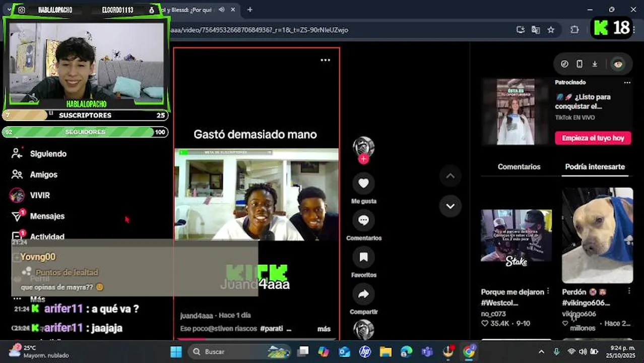Open VIVIR live section in sidebar
644x363 pixels.
point(30,195)
